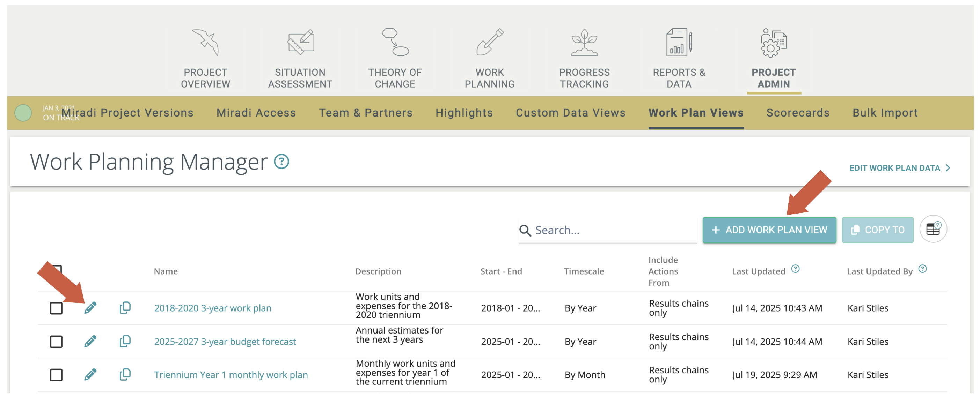Click the help icon beside Last Updated header
This screenshot has width=980, height=404.
point(795,269)
